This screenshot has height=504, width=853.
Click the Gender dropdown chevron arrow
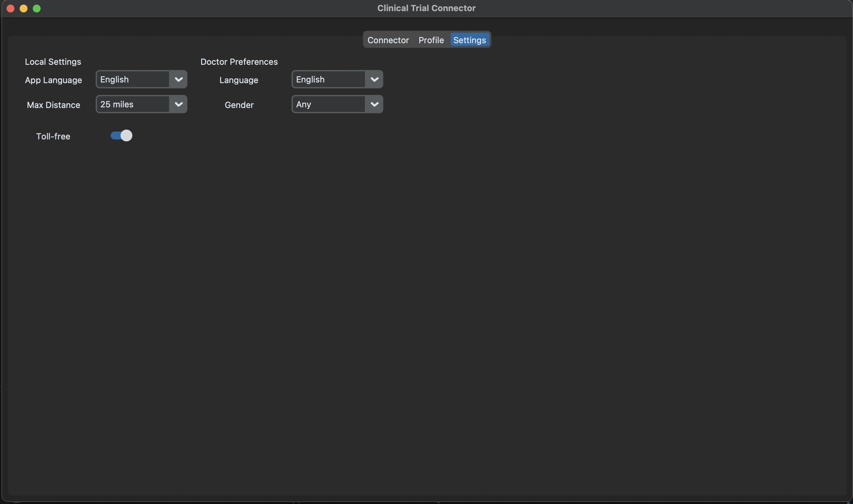(x=374, y=104)
